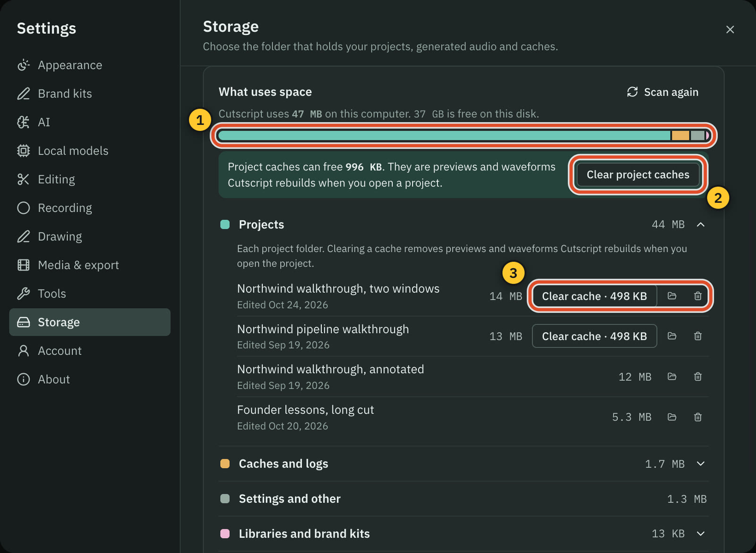Open the Account settings page
The height and width of the screenshot is (553, 756).
90,351
